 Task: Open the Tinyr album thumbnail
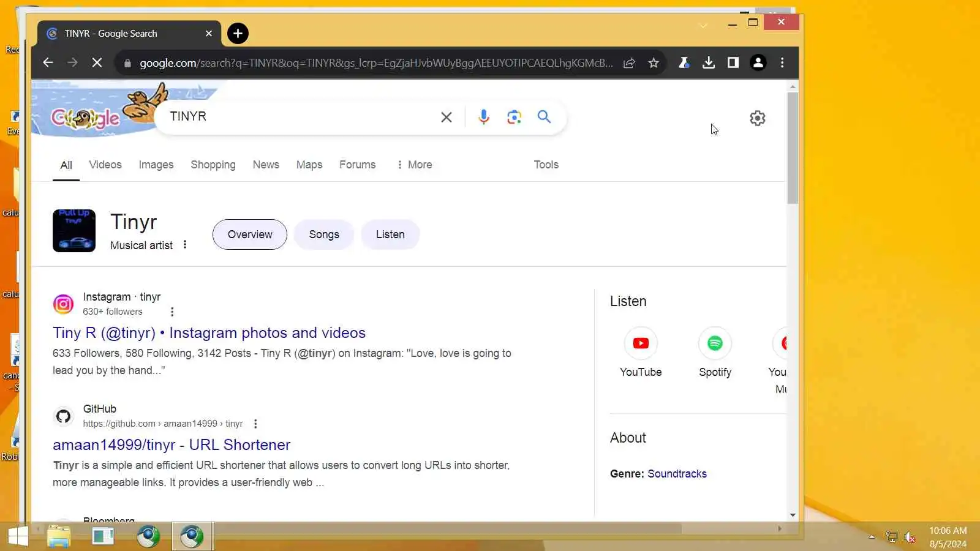tap(74, 231)
